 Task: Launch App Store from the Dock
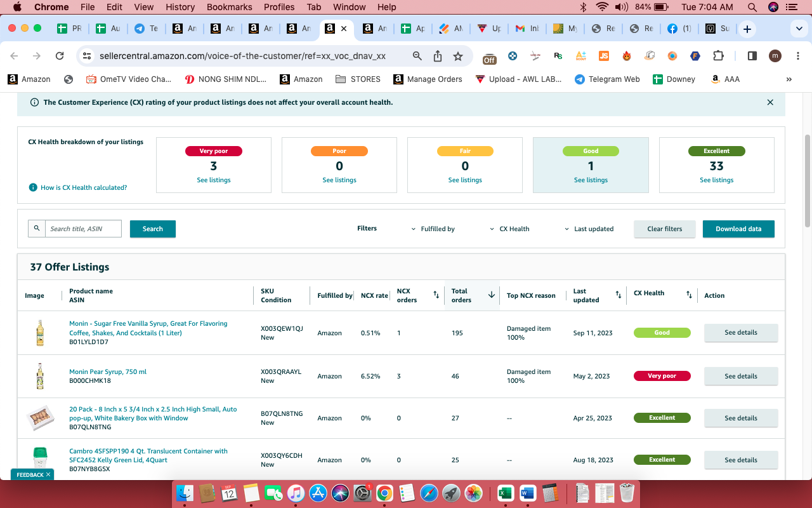318,493
